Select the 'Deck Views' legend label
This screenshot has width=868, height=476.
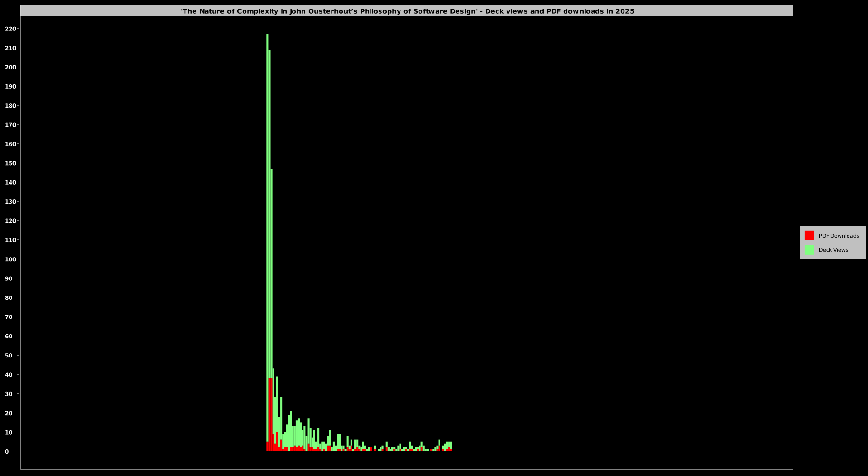[x=833, y=250]
